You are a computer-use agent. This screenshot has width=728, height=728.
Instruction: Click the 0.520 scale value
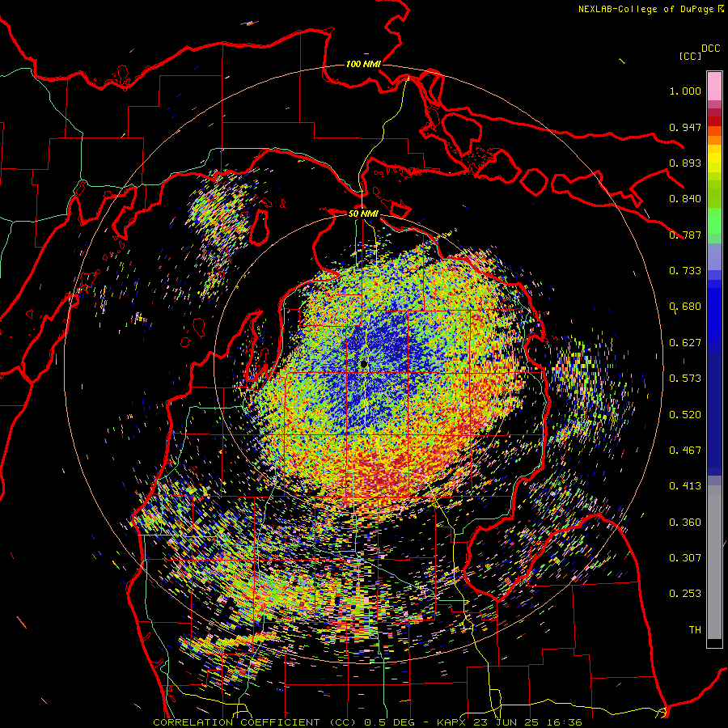tap(685, 415)
